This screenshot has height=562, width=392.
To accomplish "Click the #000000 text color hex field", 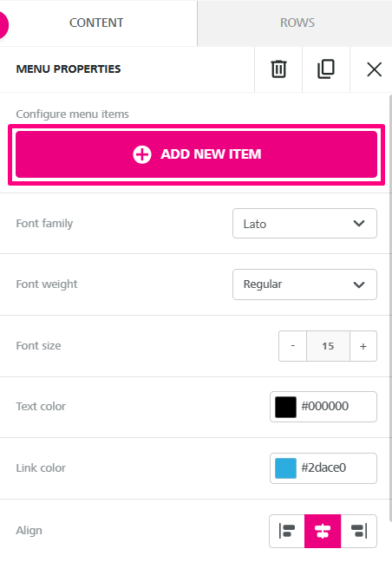I will [324, 406].
